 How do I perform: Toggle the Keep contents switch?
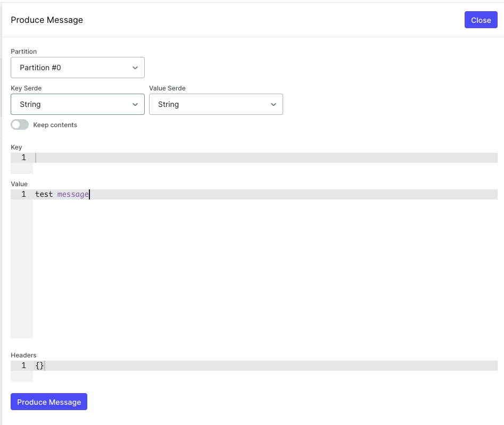click(20, 124)
